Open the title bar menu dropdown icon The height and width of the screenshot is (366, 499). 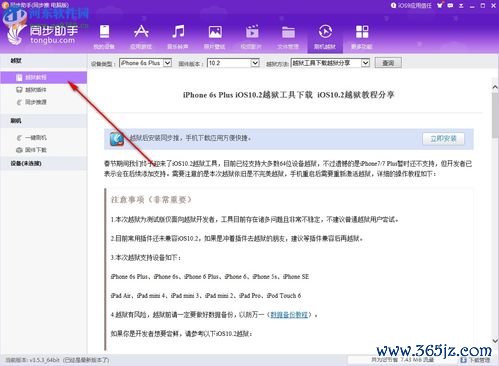click(461, 6)
